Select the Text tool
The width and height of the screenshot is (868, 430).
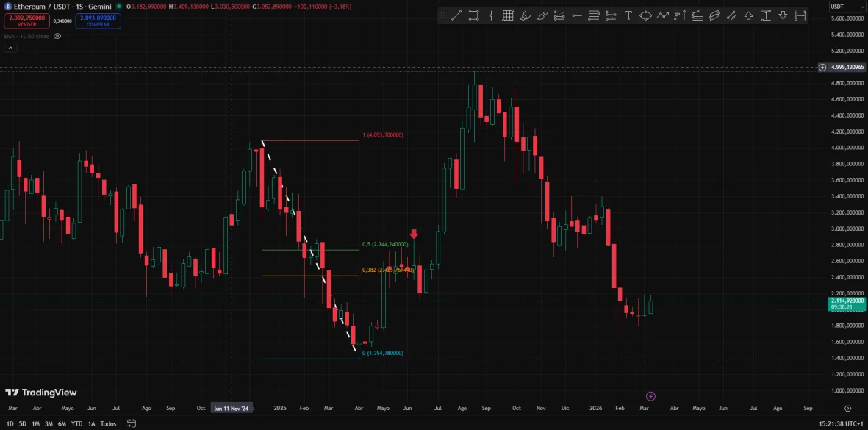click(628, 15)
